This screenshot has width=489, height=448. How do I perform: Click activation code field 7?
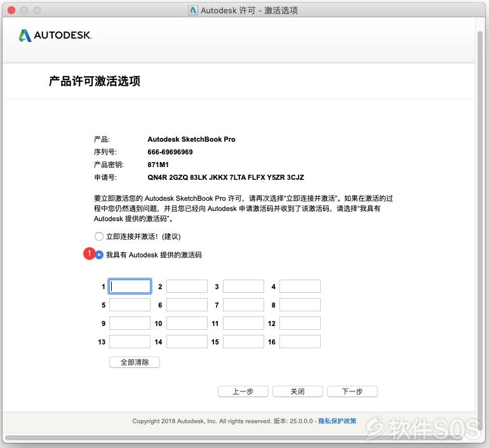(x=244, y=305)
